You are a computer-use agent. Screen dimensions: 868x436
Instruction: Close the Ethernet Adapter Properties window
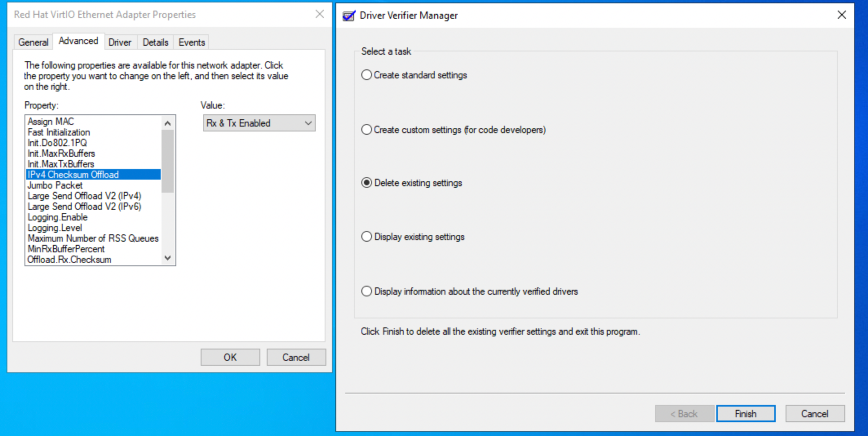320,14
